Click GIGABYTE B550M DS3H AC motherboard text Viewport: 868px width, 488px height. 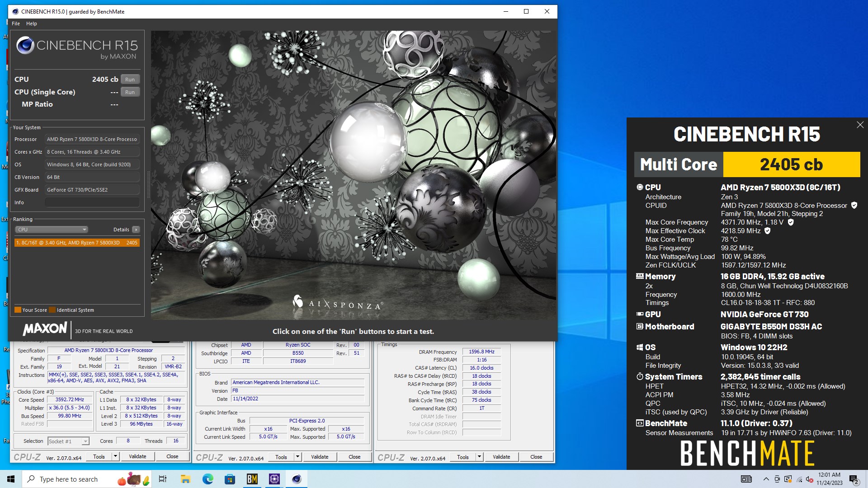pos(771,326)
